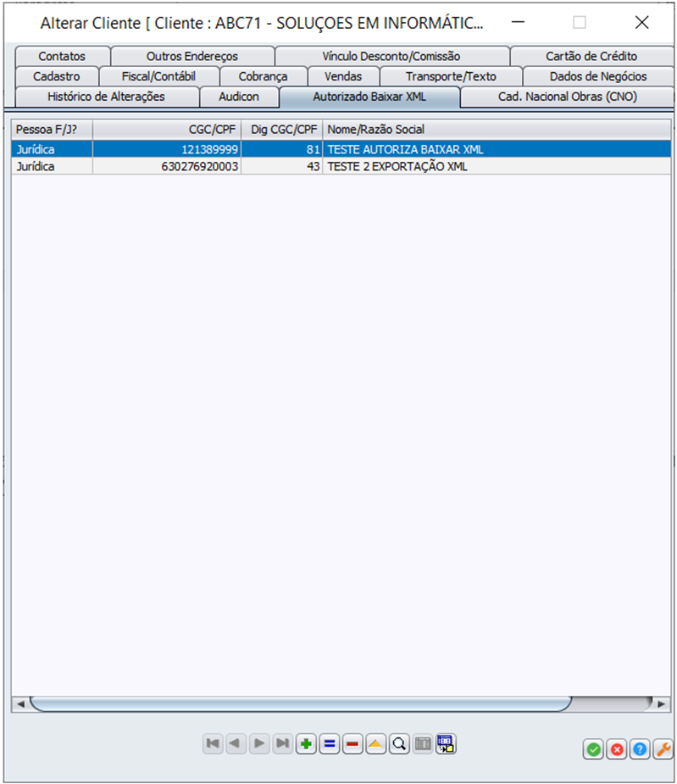Sort by the CGC/CPF column header
The image size is (677, 784).
click(x=167, y=130)
